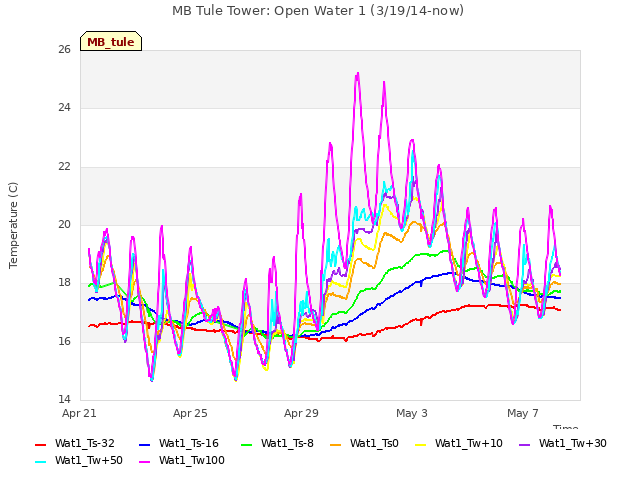Click the highest magenta peak above 25 degrees
This screenshot has height=480, width=640.
coord(358,74)
